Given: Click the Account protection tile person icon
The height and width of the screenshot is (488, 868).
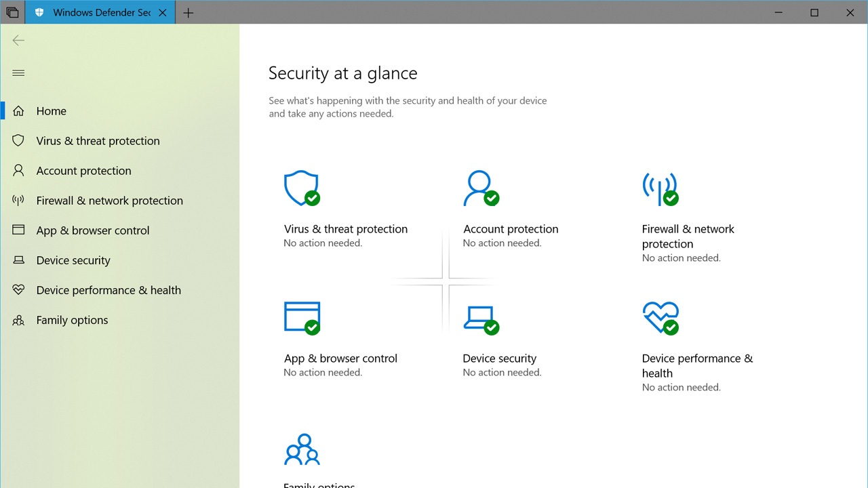Looking at the screenshot, I should 481,188.
